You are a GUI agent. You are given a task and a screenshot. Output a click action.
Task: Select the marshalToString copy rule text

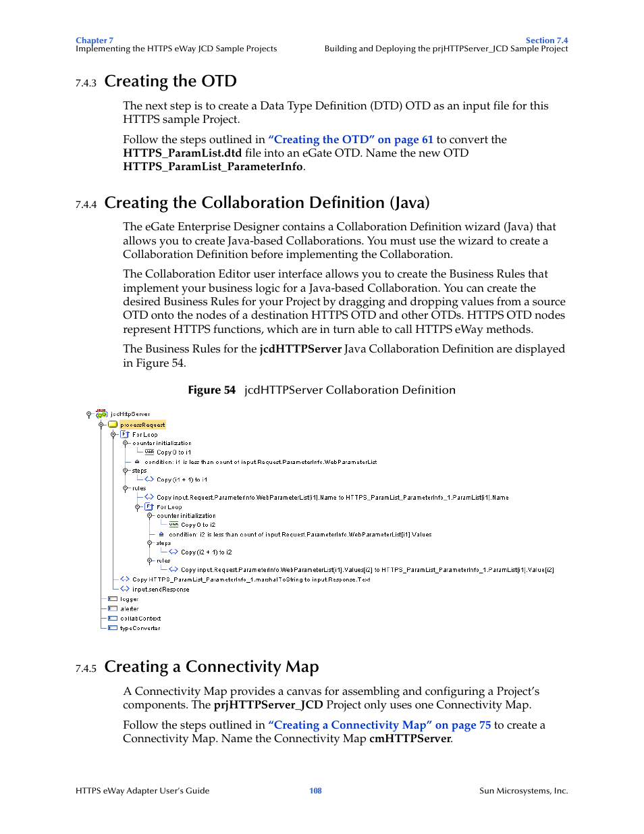(251, 579)
